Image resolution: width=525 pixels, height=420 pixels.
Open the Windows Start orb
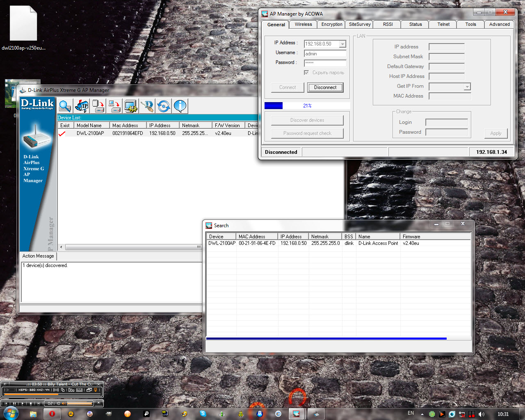[11, 414]
